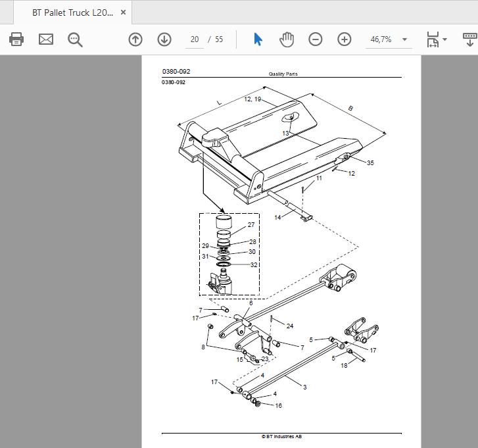The width and height of the screenshot is (478, 448).
Task: Print the document with the printer icon
Action: pyautogui.click(x=16, y=39)
